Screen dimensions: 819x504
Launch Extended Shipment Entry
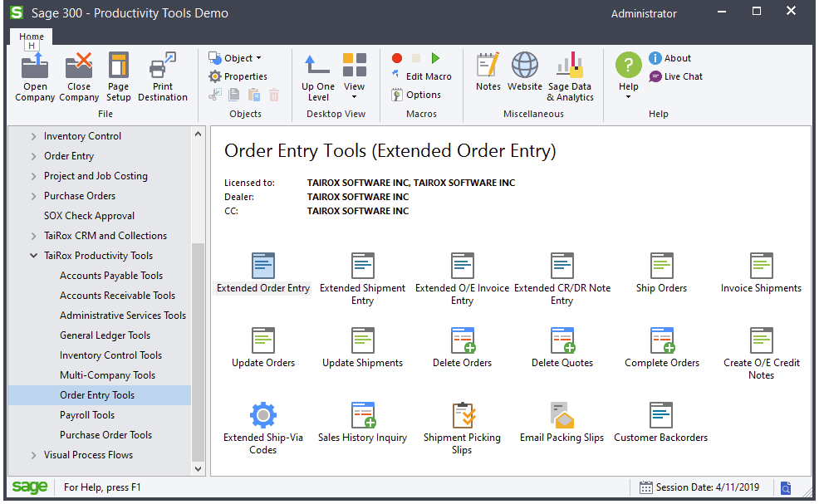coord(362,266)
